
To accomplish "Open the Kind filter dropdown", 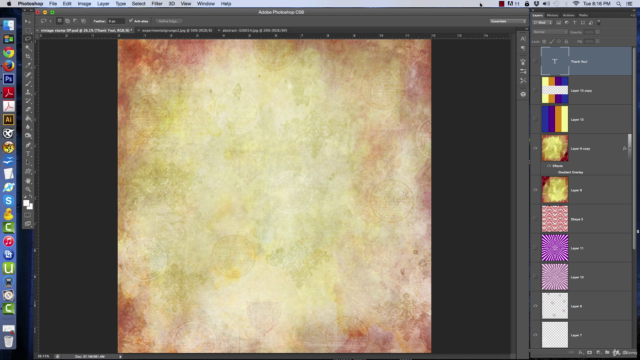I will (543, 23).
